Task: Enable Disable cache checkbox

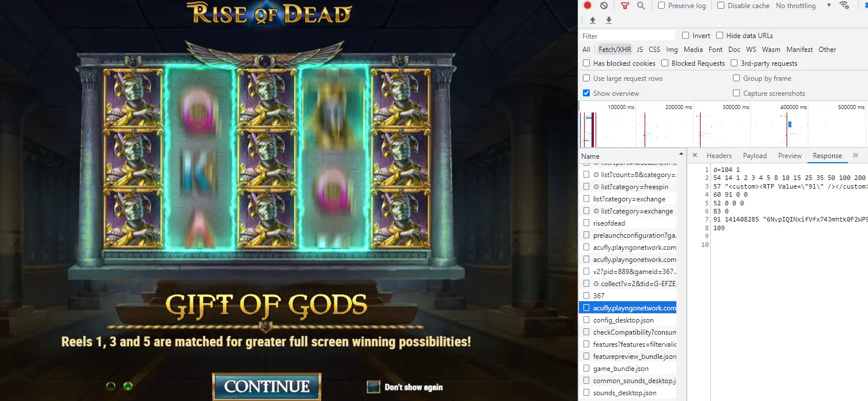Action: click(721, 5)
